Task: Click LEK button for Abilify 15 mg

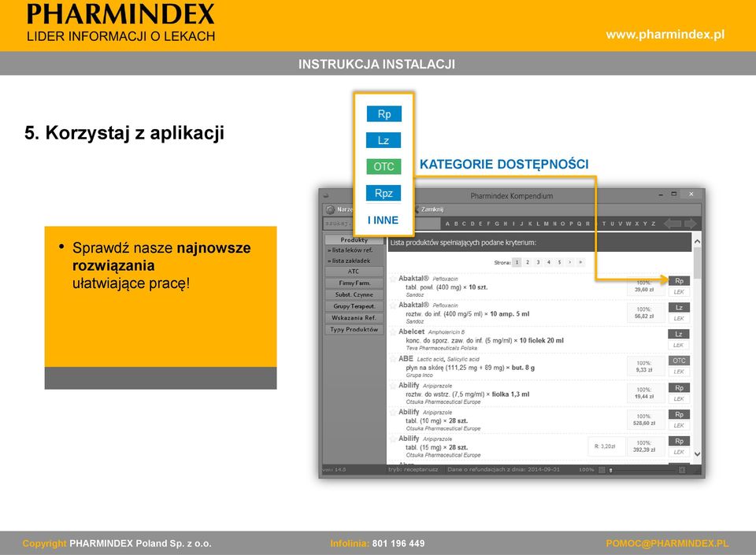Action: coord(679,452)
